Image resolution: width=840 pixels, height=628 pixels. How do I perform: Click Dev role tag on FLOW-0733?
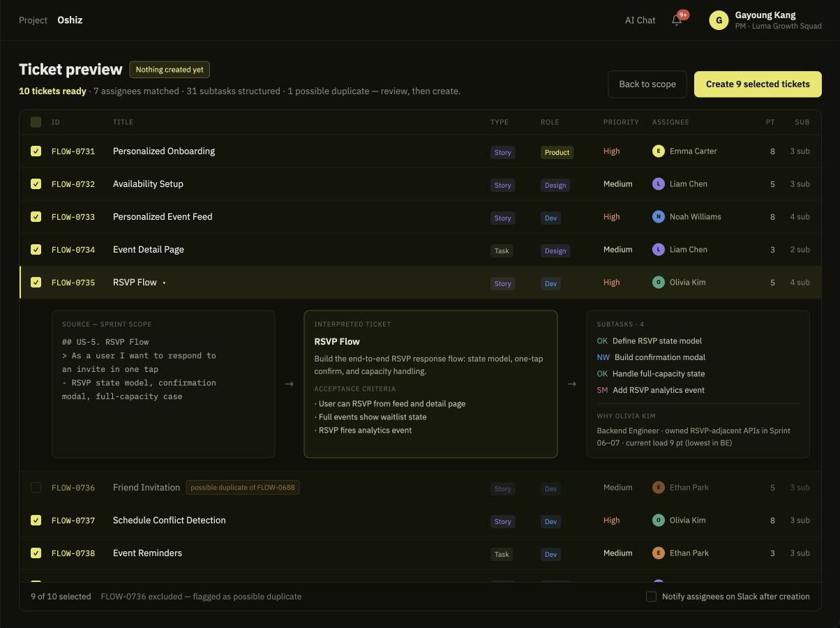coord(550,218)
